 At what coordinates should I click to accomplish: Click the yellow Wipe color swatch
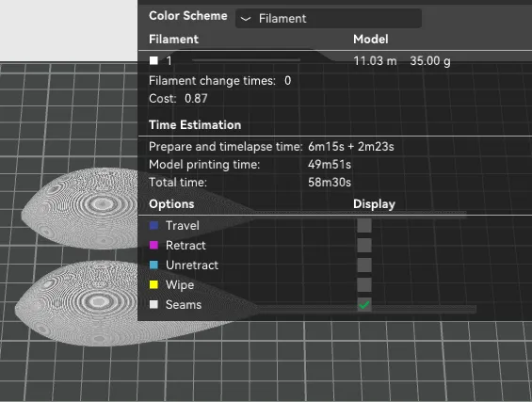point(153,284)
